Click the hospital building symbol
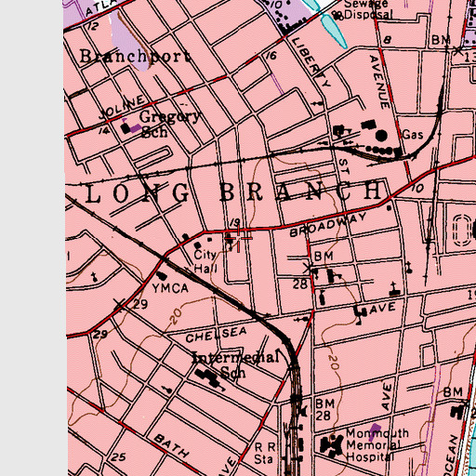The image size is (476, 476). pos(333,446)
